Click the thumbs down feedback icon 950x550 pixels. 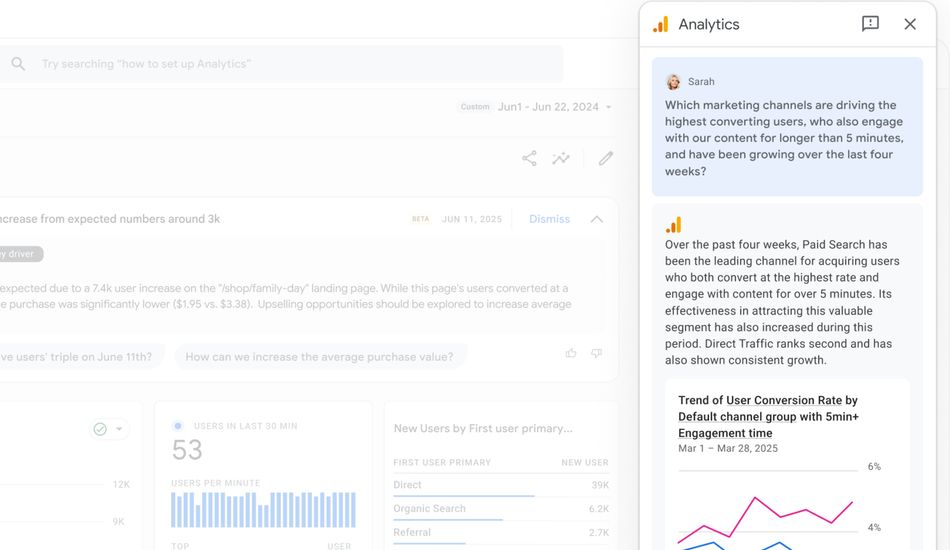(x=597, y=353)
